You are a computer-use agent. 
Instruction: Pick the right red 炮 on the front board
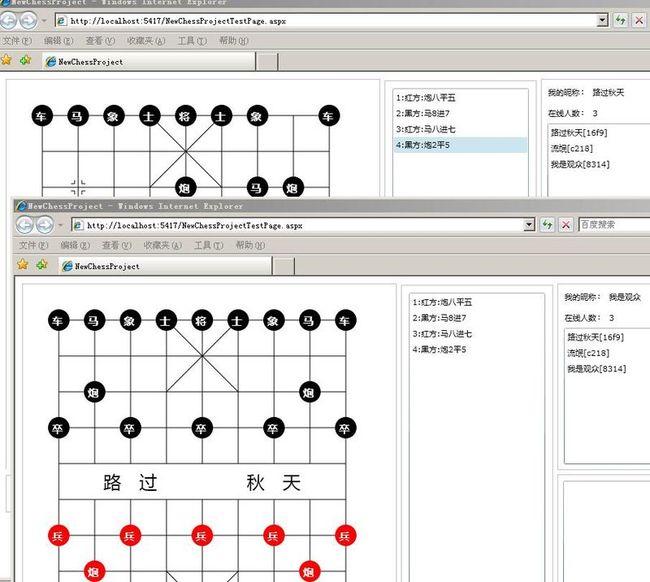click(x=309, y=572)
